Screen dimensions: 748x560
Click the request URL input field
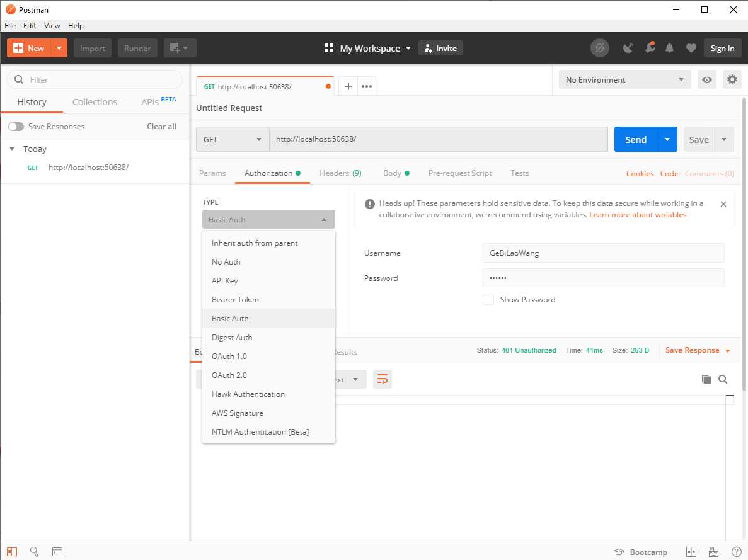(x=439, y=139)
